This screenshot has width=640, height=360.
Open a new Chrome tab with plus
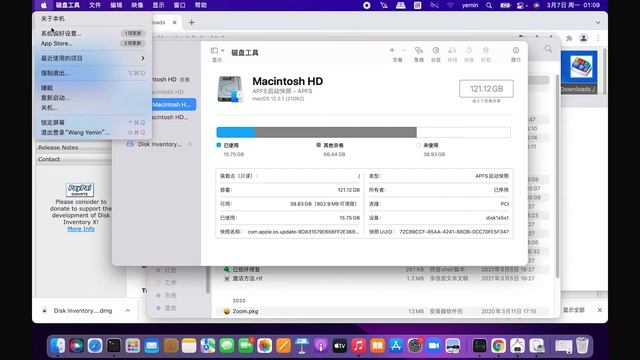pyautogui.click(x=191, y=22)
